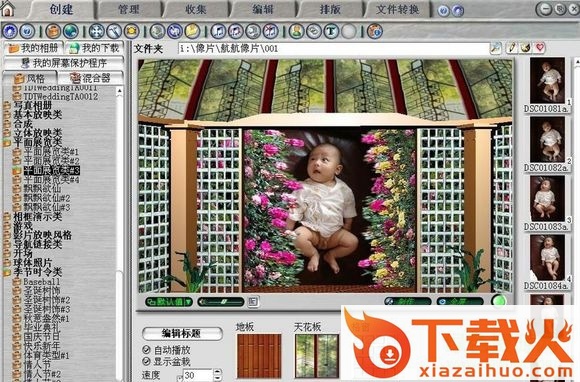Click the person portrait icon in toolbar
The width and height of the screenshot is (580, 382).
click(297, 31)
